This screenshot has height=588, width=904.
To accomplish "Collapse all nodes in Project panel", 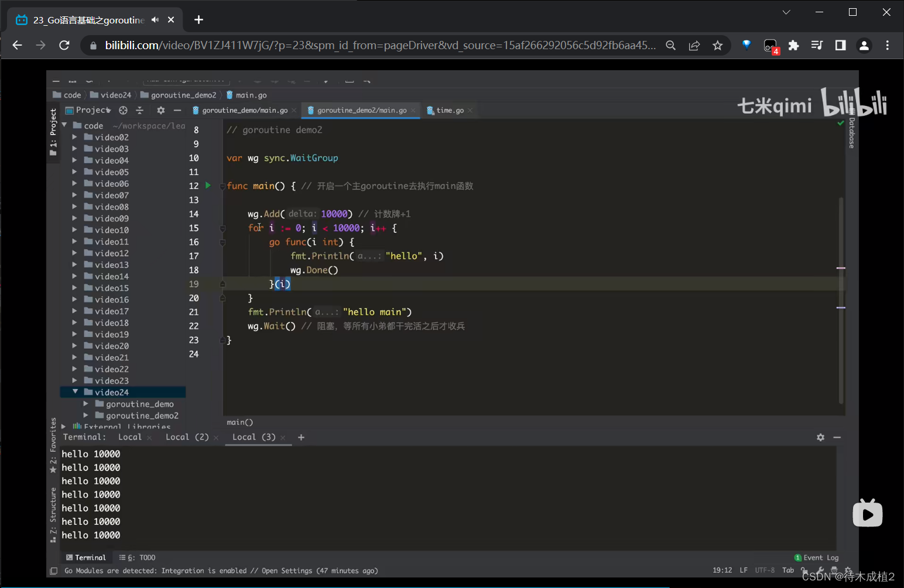I will [139, 110].
